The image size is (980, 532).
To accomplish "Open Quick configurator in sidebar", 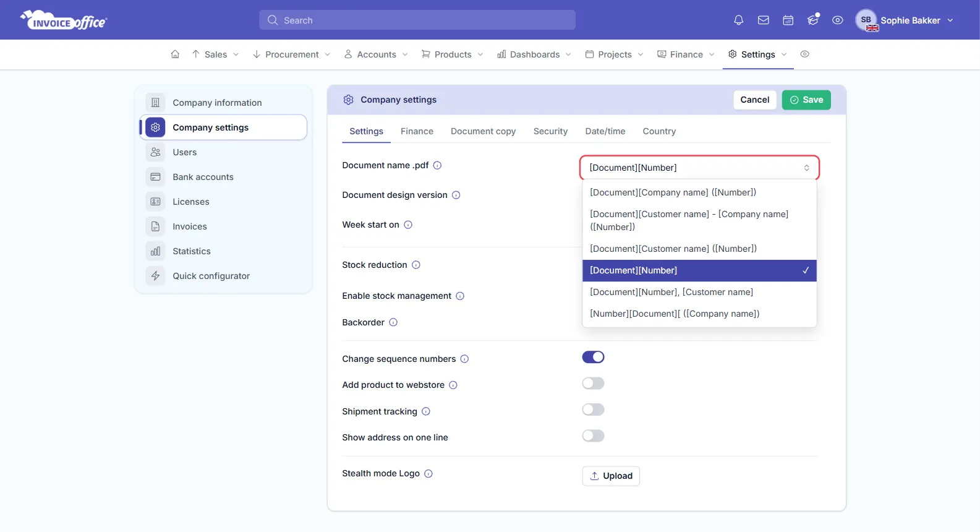I will click(x=224, y=276).
